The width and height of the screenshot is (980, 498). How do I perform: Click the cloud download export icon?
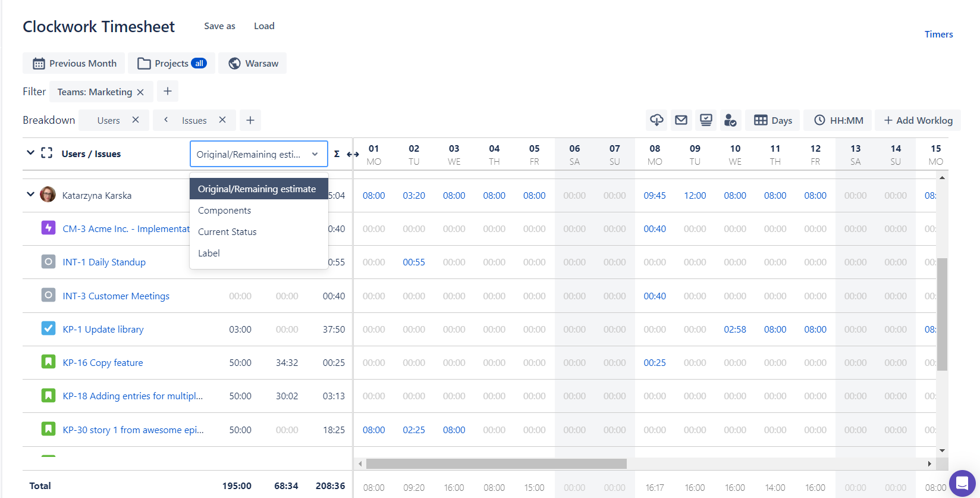coord(657,120)
